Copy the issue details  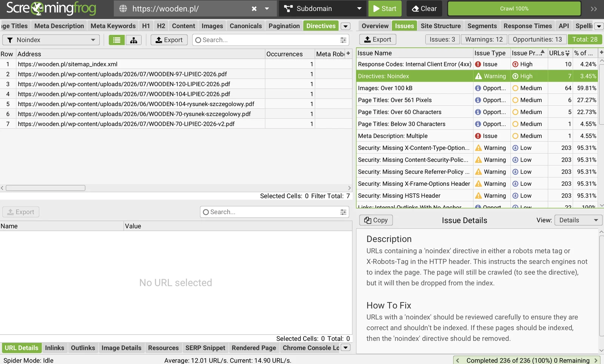[376, 220]
